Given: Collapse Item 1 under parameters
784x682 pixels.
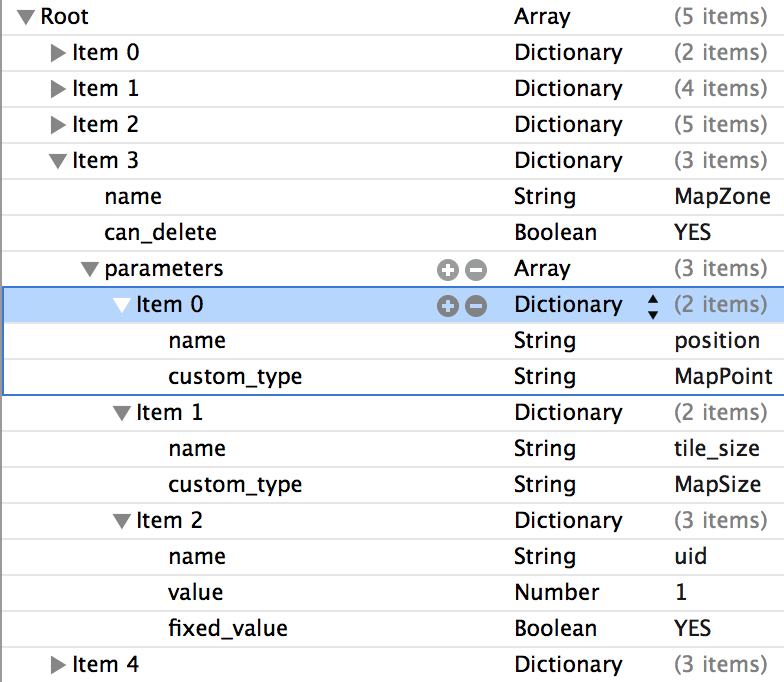Looking at the screenshot, I should pyautogui.click(x=122, y=414).
